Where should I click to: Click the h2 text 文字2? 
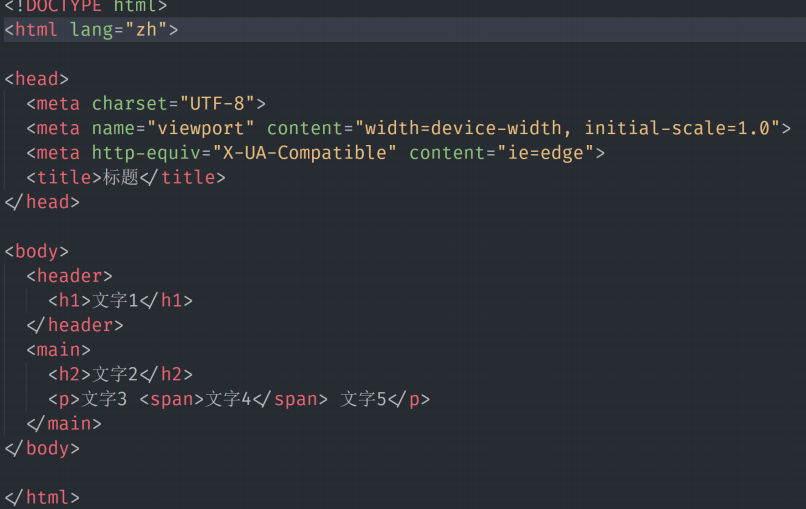point(115,375)
